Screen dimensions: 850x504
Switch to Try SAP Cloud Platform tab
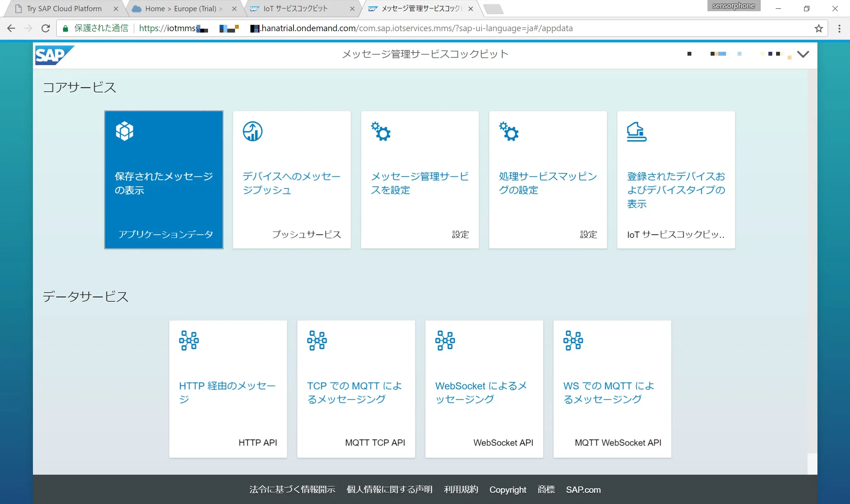pyautogui.click(x=64, y=9)
